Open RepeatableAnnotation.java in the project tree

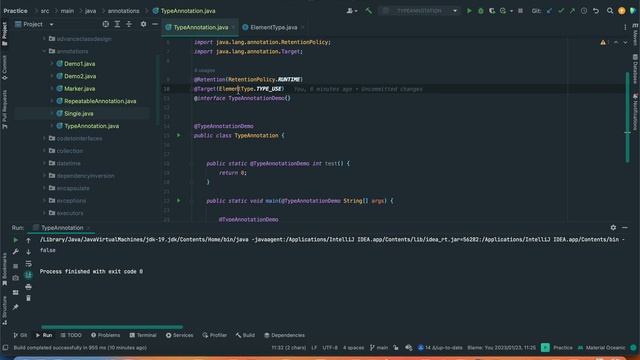pyautogui.click(x=100, y=101)
